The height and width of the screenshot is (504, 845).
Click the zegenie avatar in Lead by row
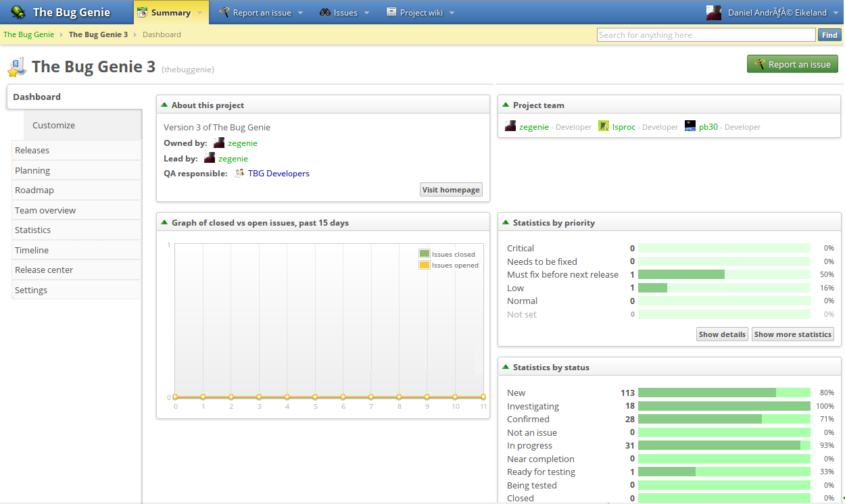click(x=210, y=158)
